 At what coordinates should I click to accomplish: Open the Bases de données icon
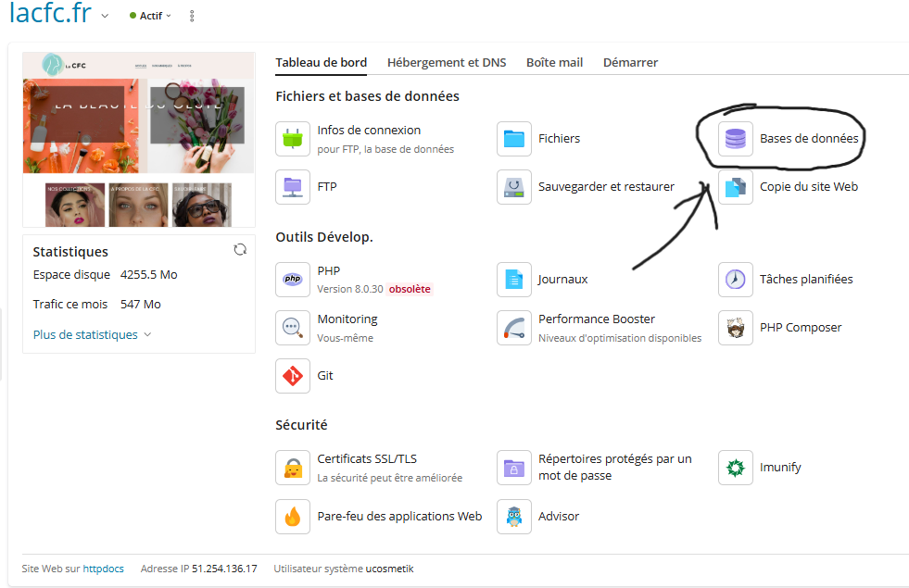coord(735,139)
